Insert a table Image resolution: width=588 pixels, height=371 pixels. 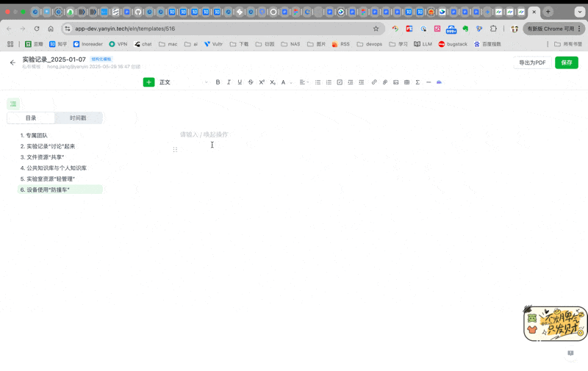[x=406, y=82]
